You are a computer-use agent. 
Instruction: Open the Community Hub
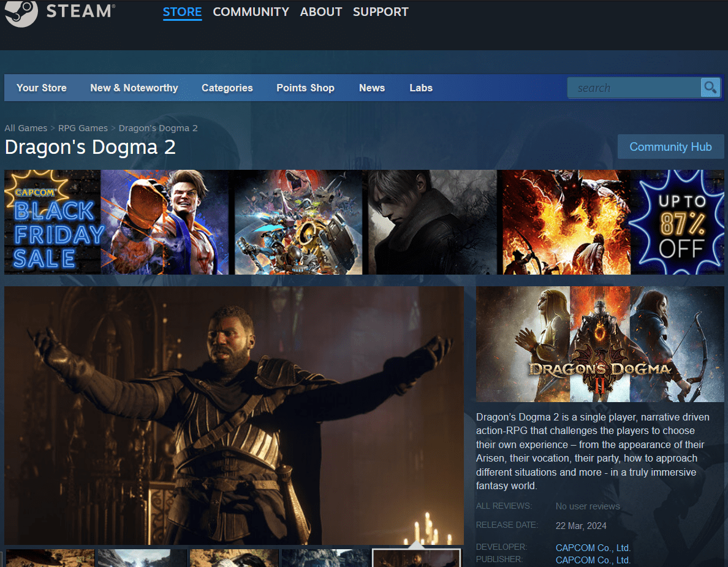(670, 147)
